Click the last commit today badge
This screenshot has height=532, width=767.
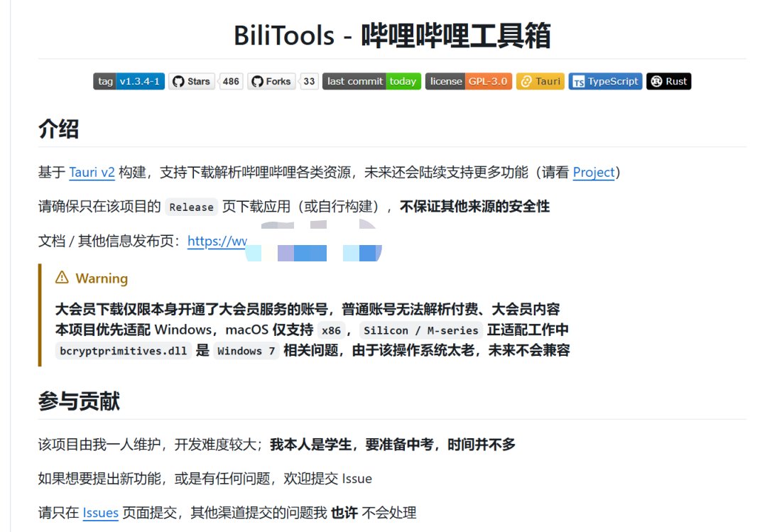pyautogui.click(x=371, y=81)
